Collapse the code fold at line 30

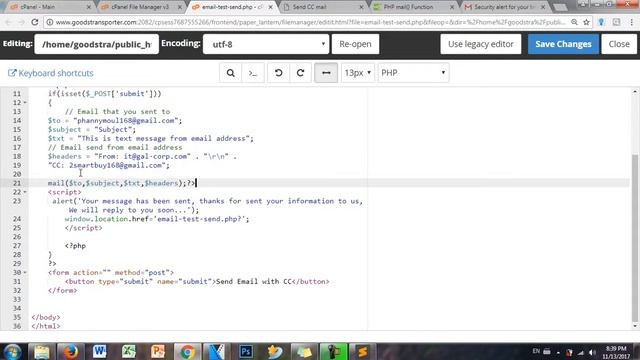click(25, 272)
